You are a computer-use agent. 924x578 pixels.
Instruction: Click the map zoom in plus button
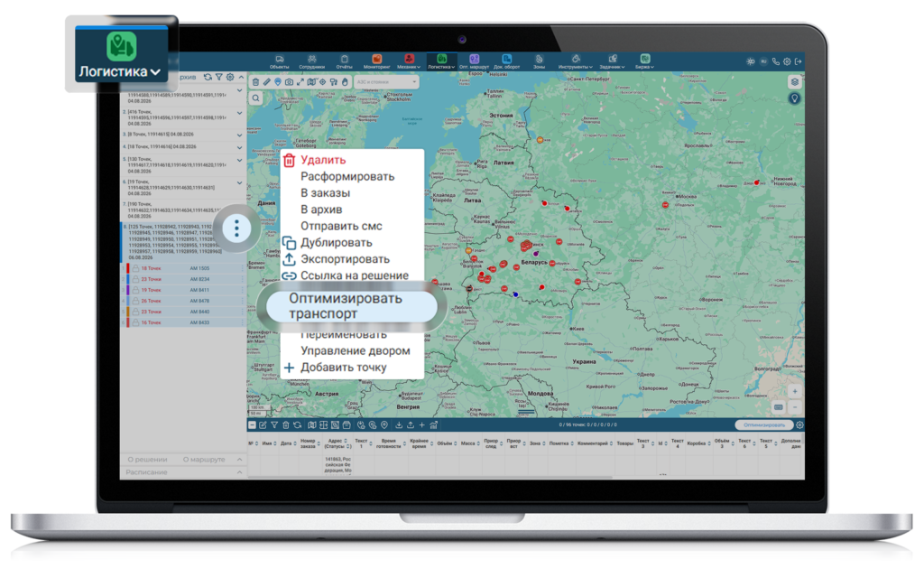[794, 392]
